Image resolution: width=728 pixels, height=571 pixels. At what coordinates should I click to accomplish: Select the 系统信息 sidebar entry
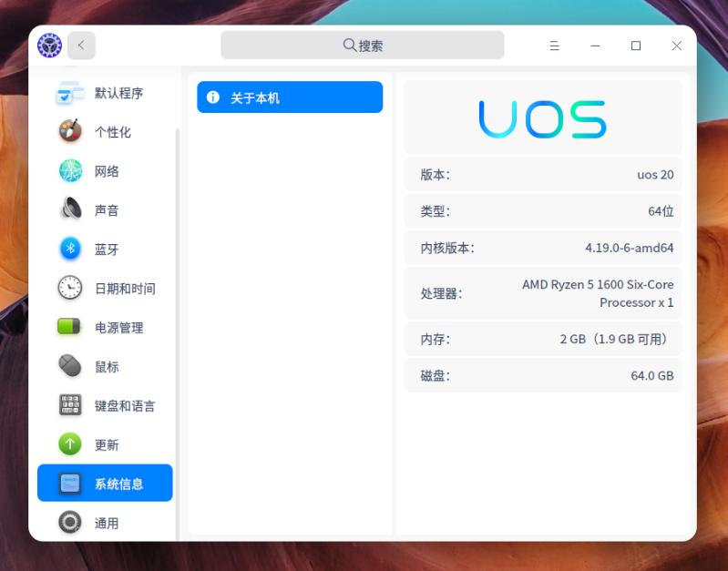[x=105, y=483]
